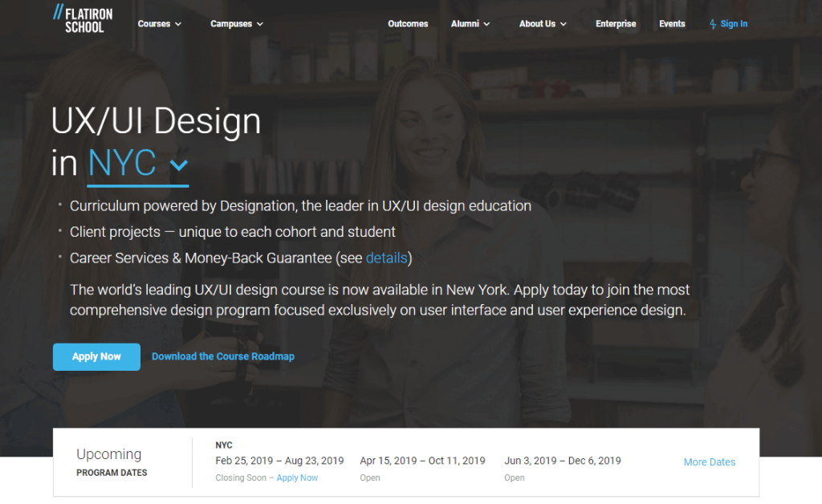Open the Courses dropdown menu
This screenshot has height=504, width=822.
click(160, 24)
